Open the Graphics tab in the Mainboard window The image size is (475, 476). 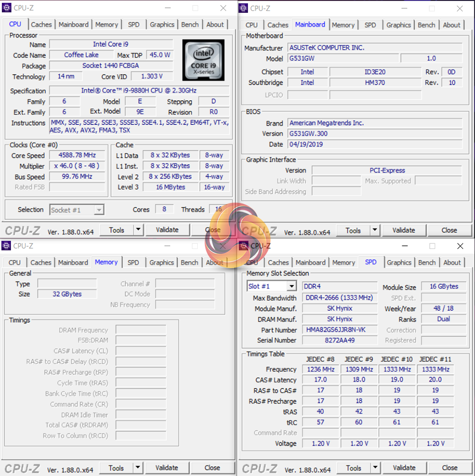[398, 25]
